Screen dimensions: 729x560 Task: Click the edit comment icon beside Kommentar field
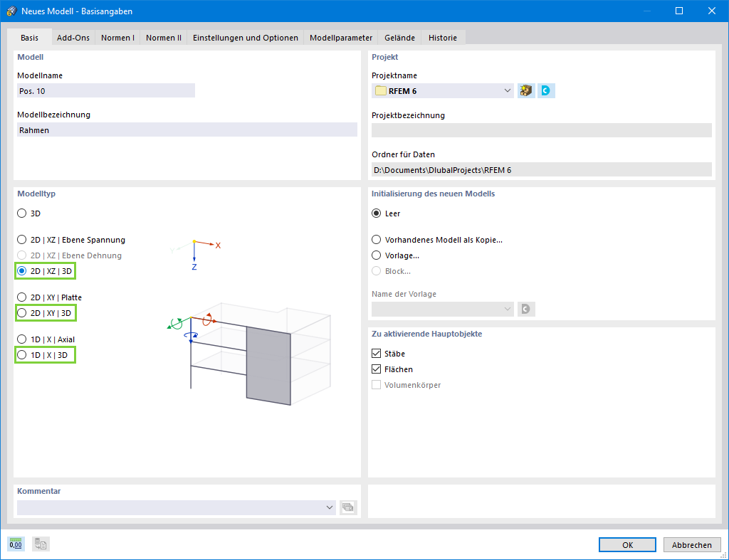348,507
